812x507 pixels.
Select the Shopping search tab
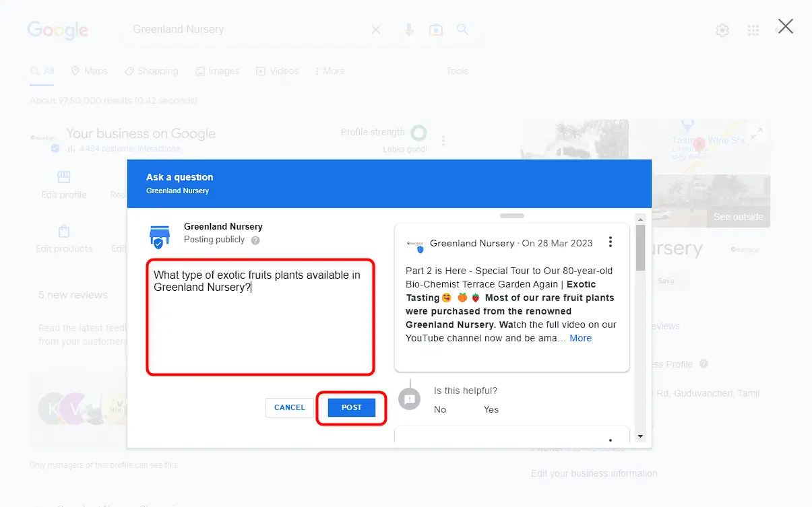pos(151,71)
